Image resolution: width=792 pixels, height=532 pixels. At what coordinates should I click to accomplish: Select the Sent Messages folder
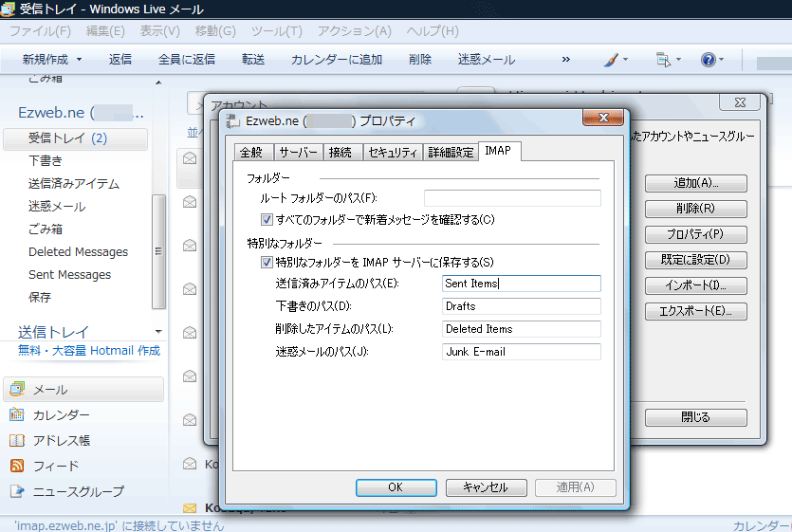point(69,275)
